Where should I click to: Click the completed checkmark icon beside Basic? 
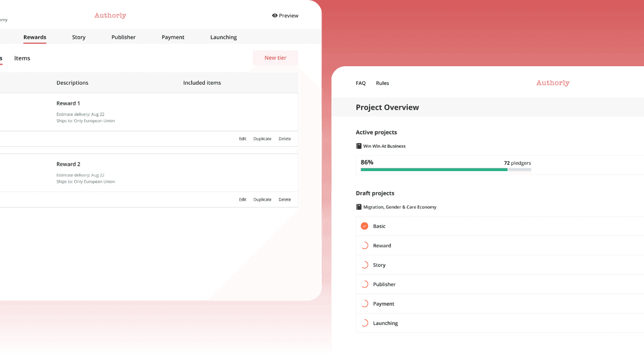coord(364,226)
